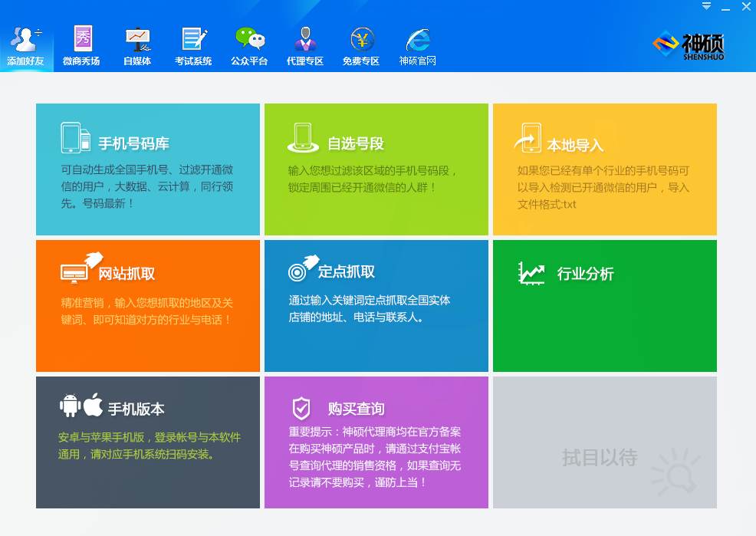Open the 行业分析 chart tile
Viewport: 756px width, 536px height.
[x=604, y=306]
